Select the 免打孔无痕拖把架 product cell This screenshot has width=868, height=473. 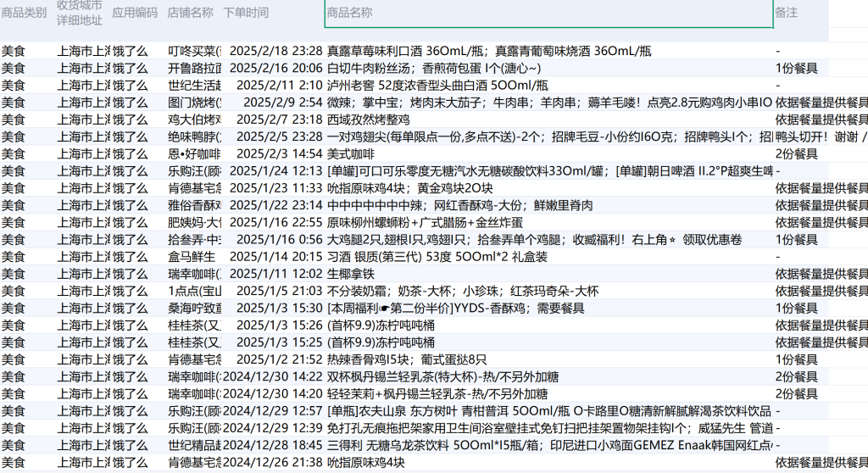pyautogui.click(x=548, y=429)
